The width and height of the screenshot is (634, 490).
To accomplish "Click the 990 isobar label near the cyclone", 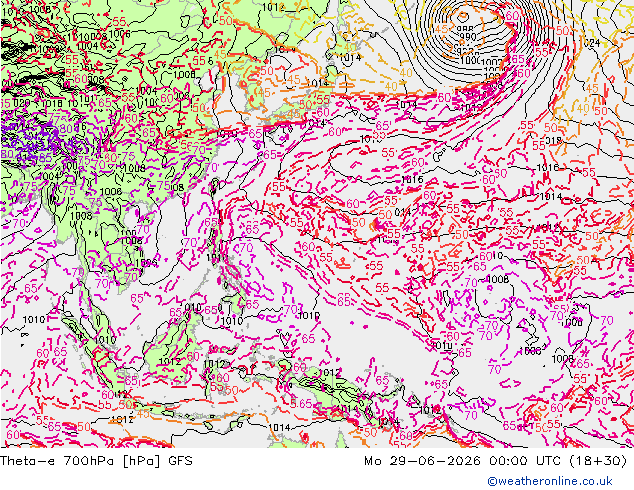I will pyautogui.click(x=468, y=37).
